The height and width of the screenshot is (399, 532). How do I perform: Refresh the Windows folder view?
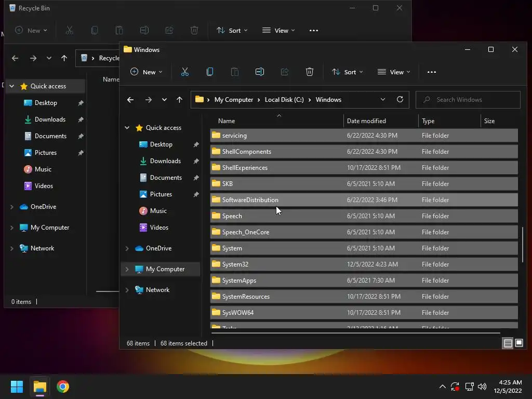pos(400,99)
